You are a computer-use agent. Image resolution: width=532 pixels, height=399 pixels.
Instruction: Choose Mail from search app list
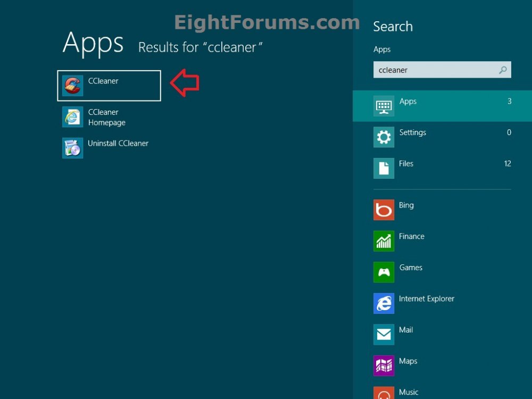406,330
